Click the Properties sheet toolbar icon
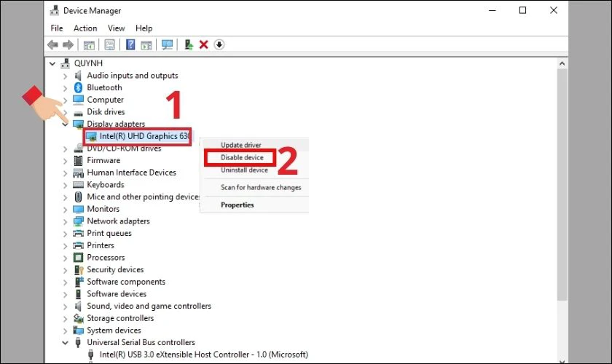612x364 pixels. tap(110, 45)
